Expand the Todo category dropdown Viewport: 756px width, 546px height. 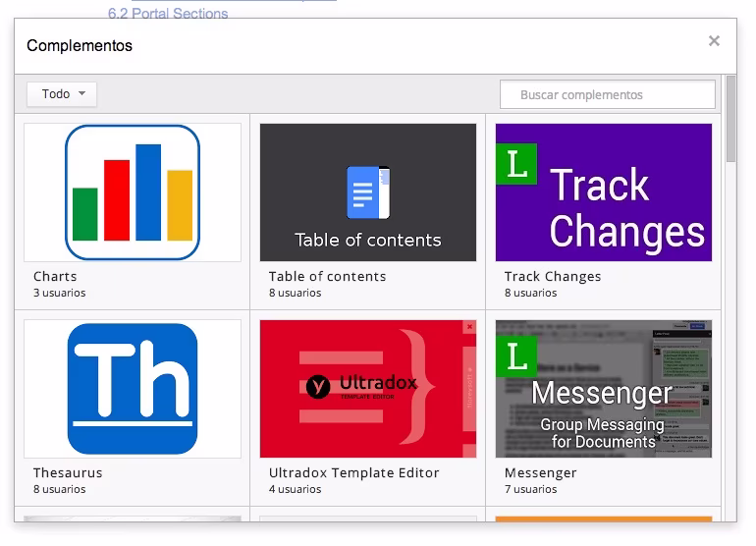pos(62,93)
